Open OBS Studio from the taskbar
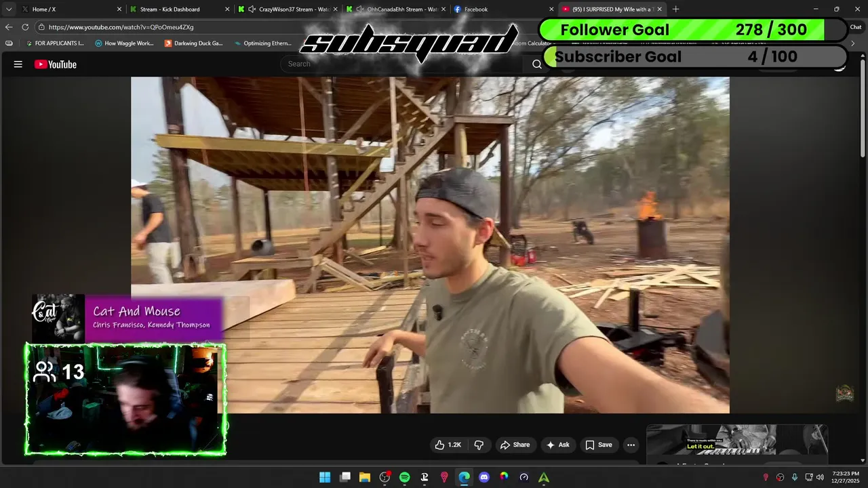This screenshot has height=488, width=868. click(384, 477)
